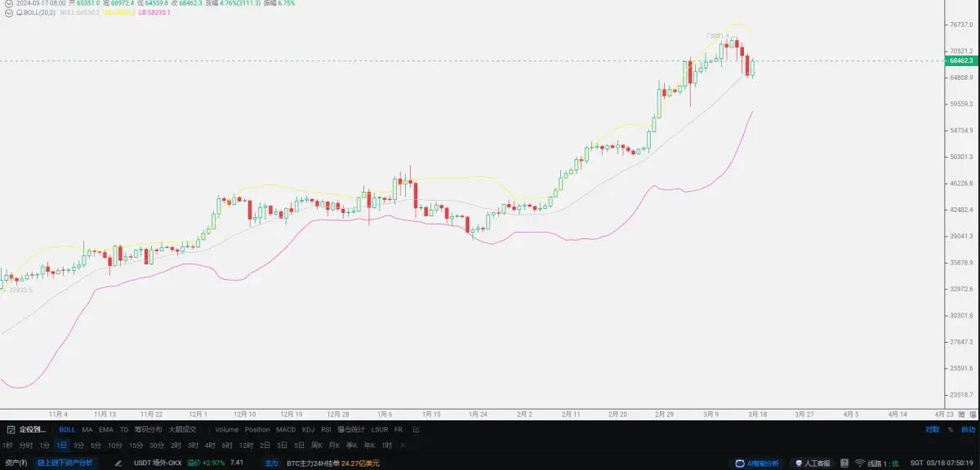The image size is (980, 470).
Task: Click the 76737.0 price axis label
Action: click(960, 24)
